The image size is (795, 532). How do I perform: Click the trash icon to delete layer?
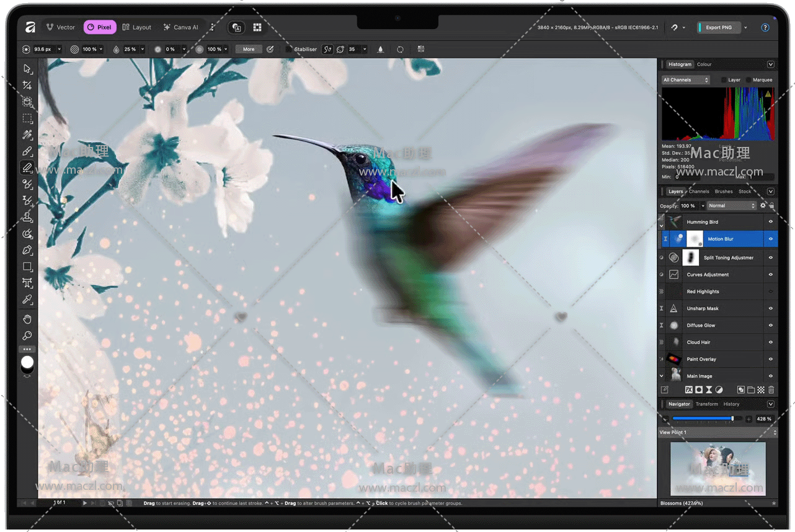771,390
